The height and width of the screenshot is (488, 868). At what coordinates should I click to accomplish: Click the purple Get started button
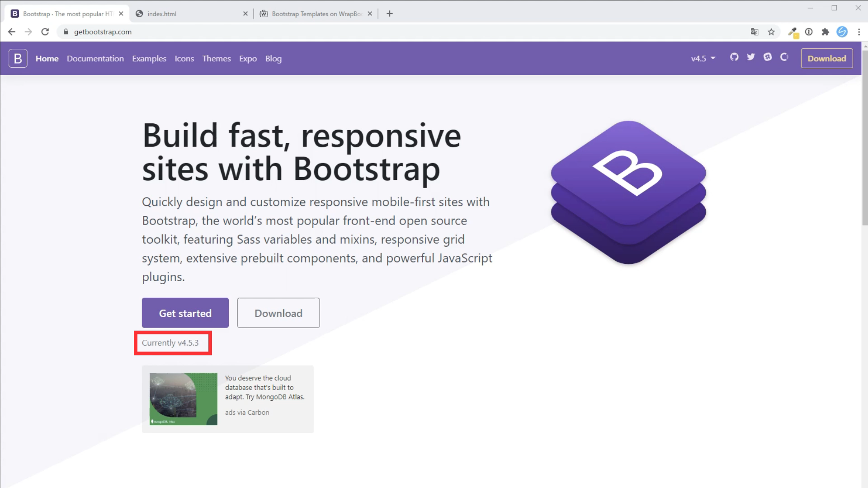point(185,313)
